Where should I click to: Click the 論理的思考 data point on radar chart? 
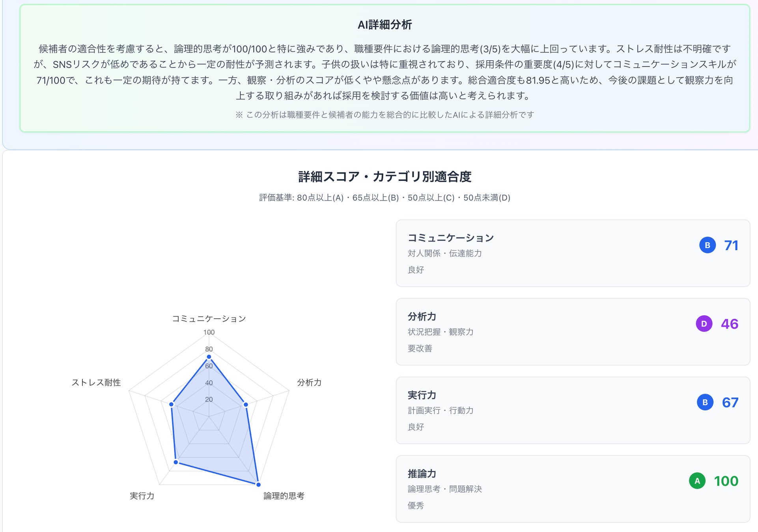[258, 484]
